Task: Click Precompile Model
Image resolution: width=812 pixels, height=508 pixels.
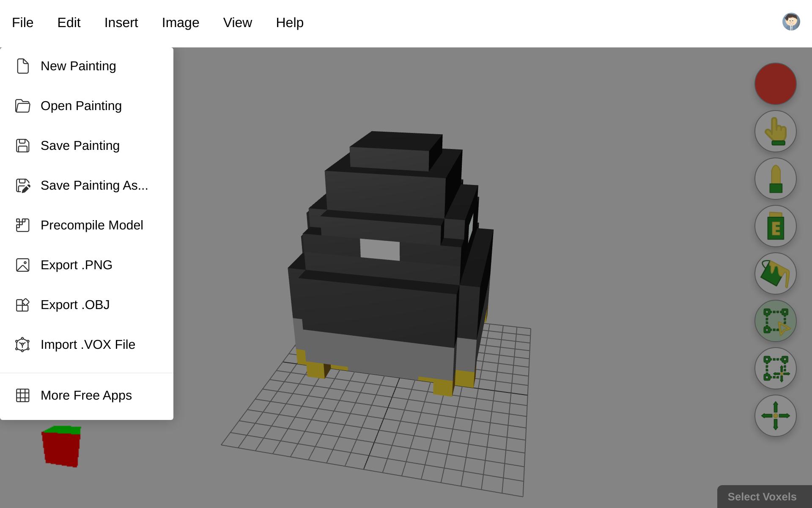Action: coord(92,225)
